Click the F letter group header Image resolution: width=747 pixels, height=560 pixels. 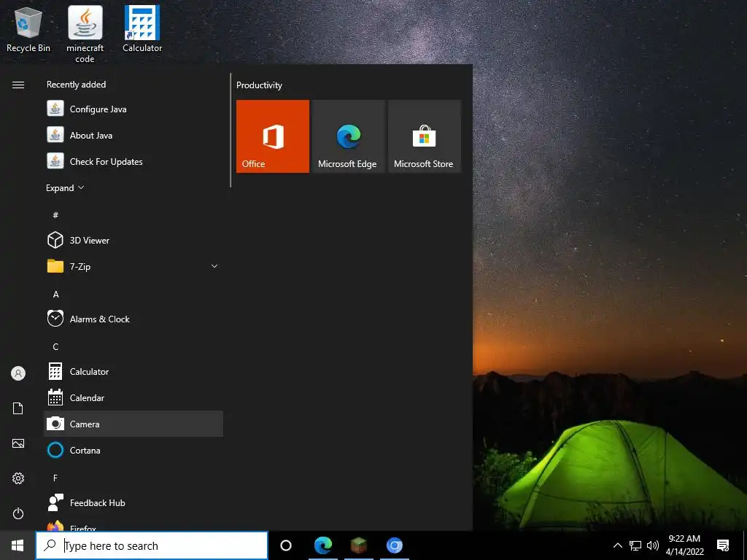tap(55, 478)
